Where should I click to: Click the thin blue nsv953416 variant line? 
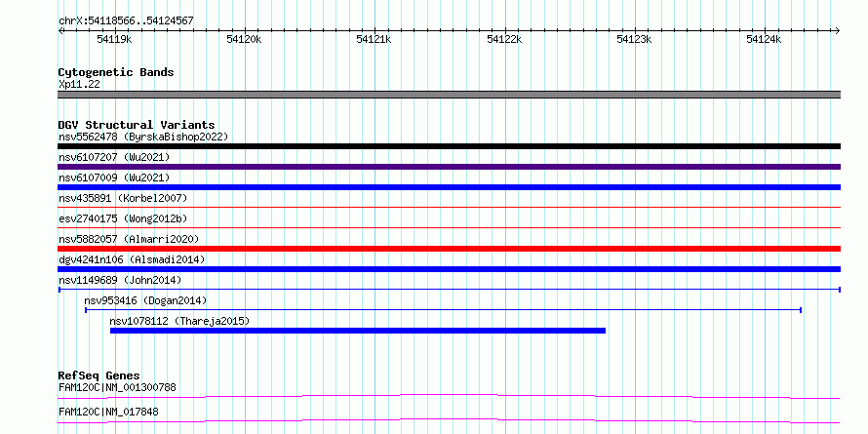444,310
